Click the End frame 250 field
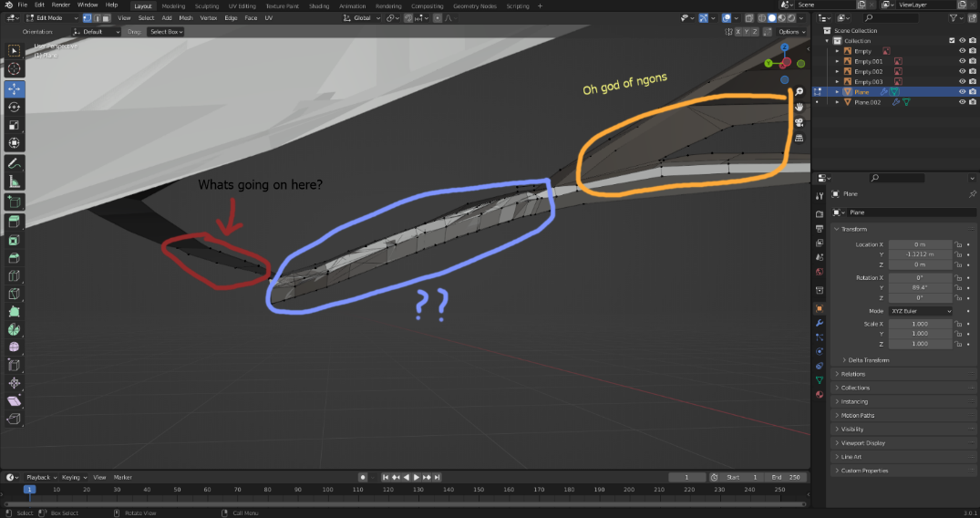980x518 pixels. [x=786, y=477]
